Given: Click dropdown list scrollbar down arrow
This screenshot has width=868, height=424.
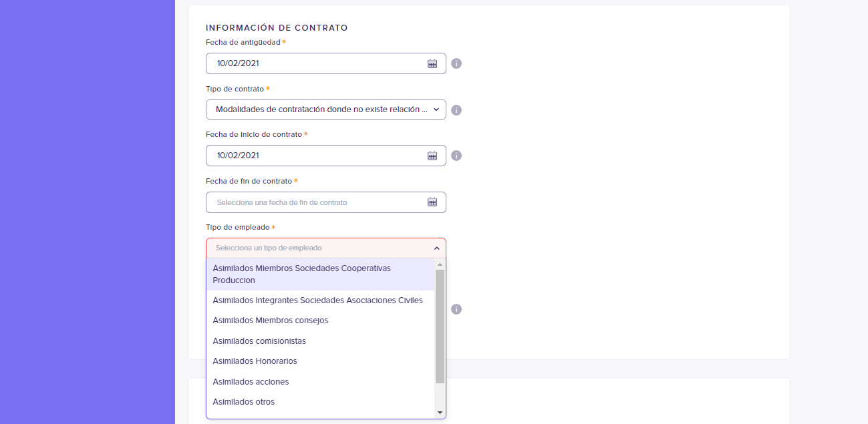Looking at the screenshot, I should point(440,413).
